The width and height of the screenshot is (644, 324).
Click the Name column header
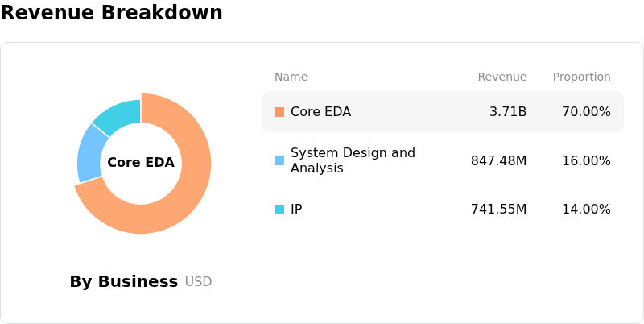(291, 77)
